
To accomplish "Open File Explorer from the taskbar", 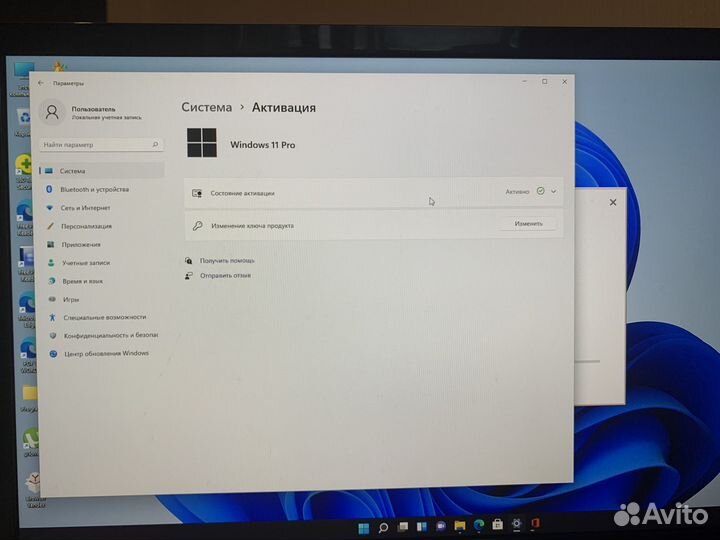I will coord(460,525).
